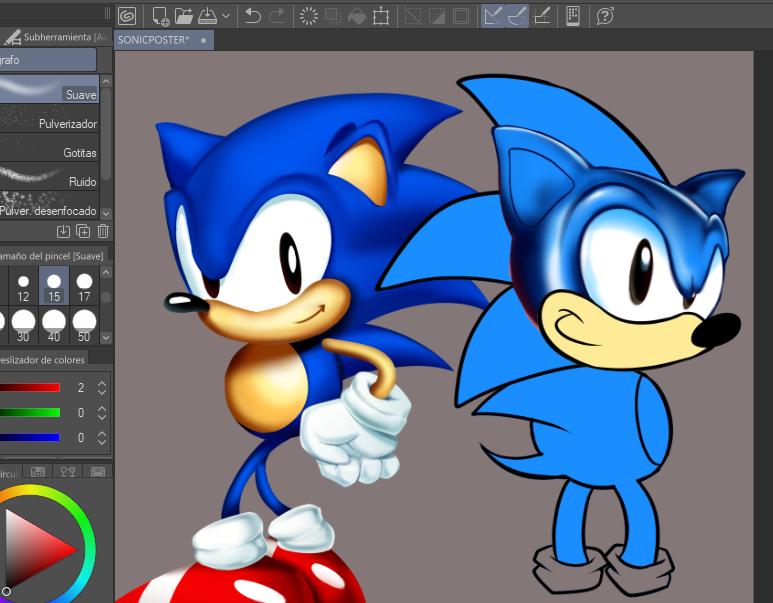Activate scale/rotate transform icon

coord(381,16)
